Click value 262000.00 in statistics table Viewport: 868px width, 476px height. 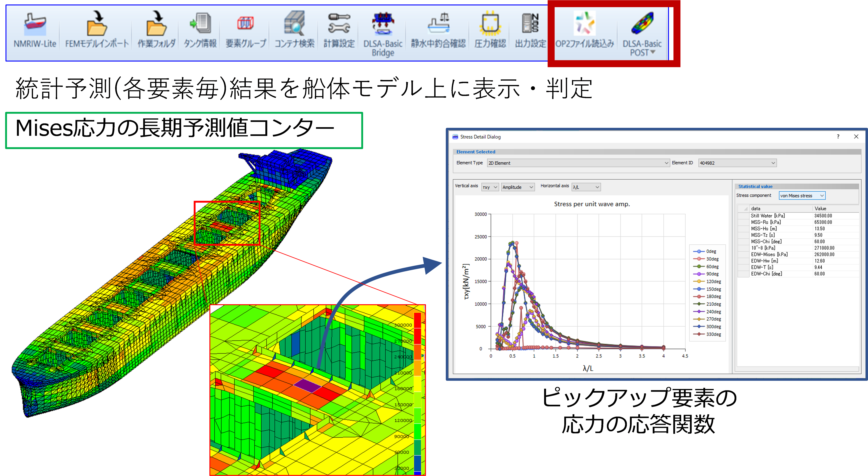pyautogui.click(x=824, y=254)
